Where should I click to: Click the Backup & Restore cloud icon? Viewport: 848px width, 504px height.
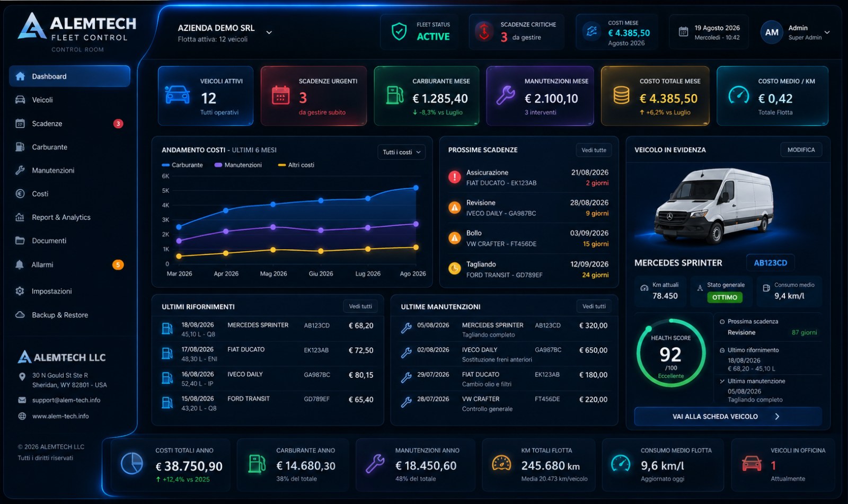pyautogui.click(x=20, y=315)
